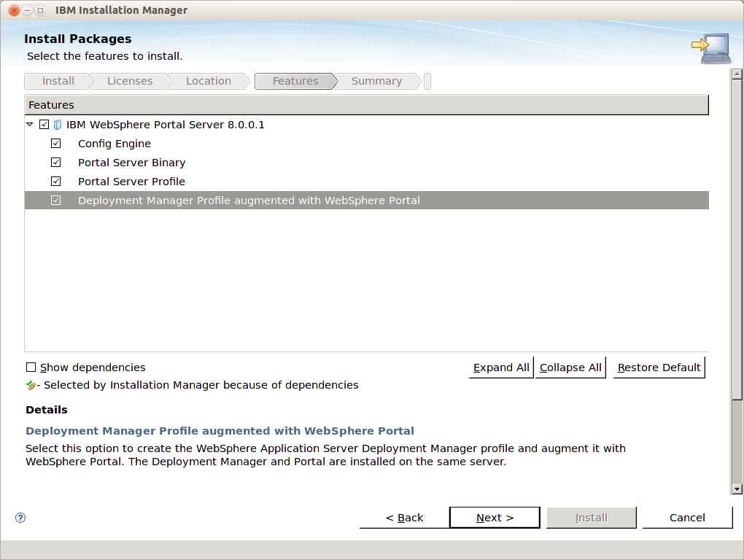
Task: Click the 'Install Packages' page title
Action: point(78,39)
